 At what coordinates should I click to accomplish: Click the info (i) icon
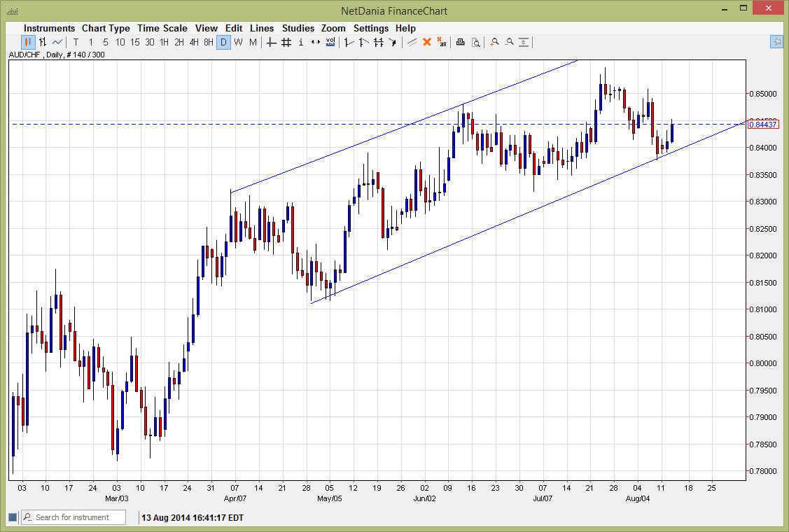pos(301,42)
